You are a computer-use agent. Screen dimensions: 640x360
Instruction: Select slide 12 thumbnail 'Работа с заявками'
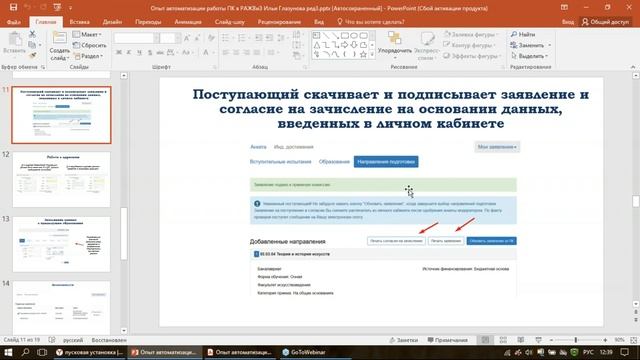[61, 180]
